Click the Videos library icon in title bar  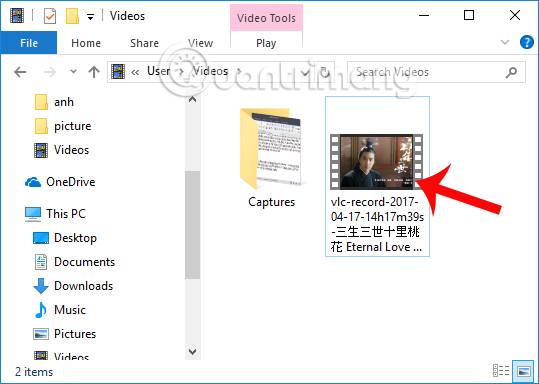coord(16,16)
